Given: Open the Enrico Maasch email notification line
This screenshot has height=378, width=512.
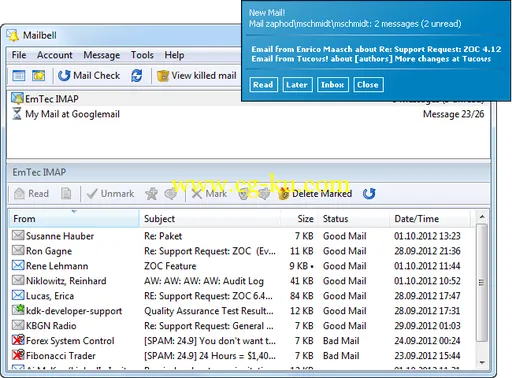Looking at the screenshot, I should click(376, 49).
